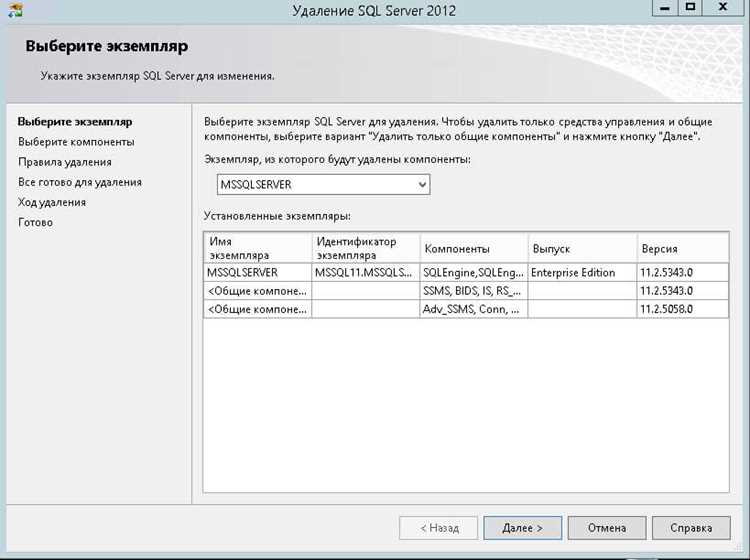This screenshot has width=750, height=560.
Task: Maximize the Удаление SQL Server 2012 window
Action: [x=690, y=8]
